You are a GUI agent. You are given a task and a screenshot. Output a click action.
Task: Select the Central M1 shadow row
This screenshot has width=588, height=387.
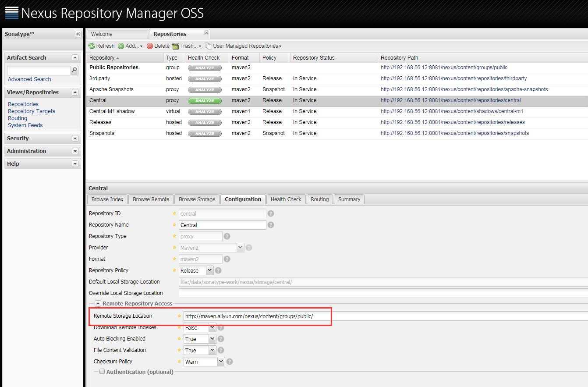pos(337,111)
